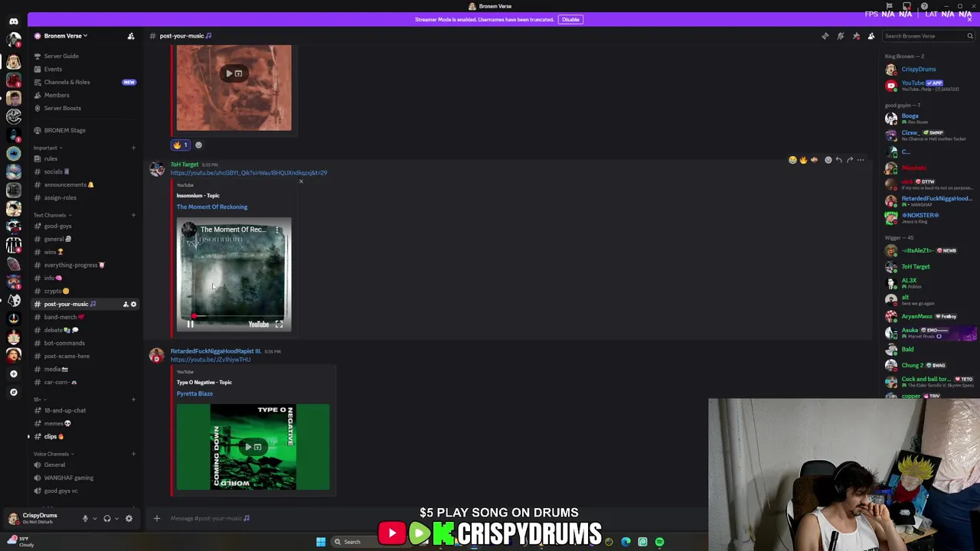Click create invite icon on post-your-music
Screen dimensions: 980x551
(x=126, y=305)
